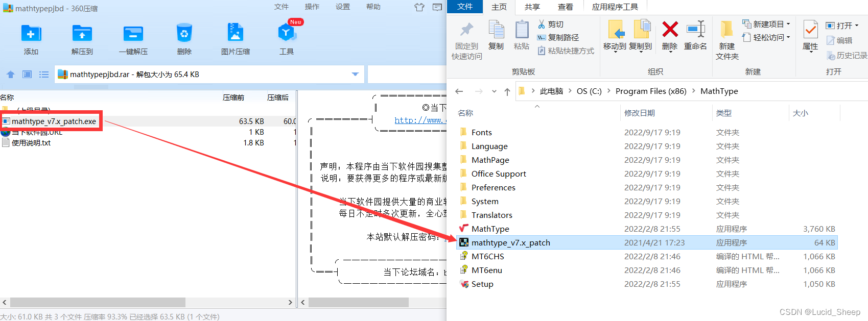Screen dimensions: 868x321
Task: Go up one level in 360压缩 archive
Action: pos(10,75)
